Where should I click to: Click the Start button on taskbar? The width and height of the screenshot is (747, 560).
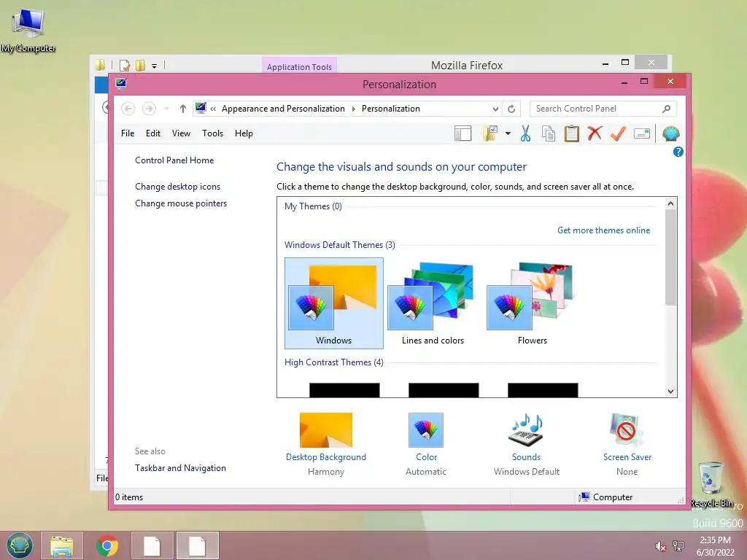point(20,545)
